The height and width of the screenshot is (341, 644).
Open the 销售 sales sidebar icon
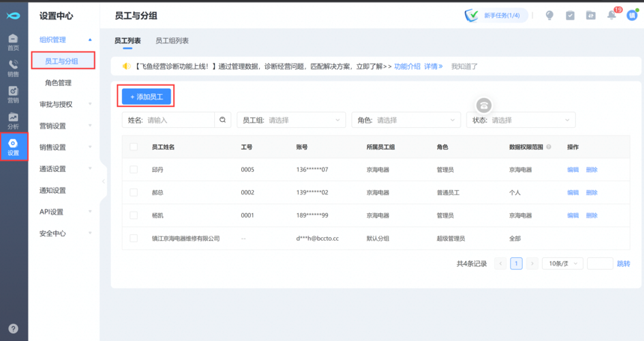[x=13, y=68]
